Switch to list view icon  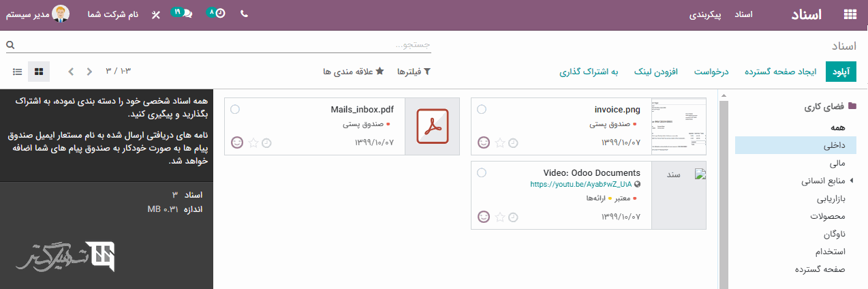pos(18,71)
